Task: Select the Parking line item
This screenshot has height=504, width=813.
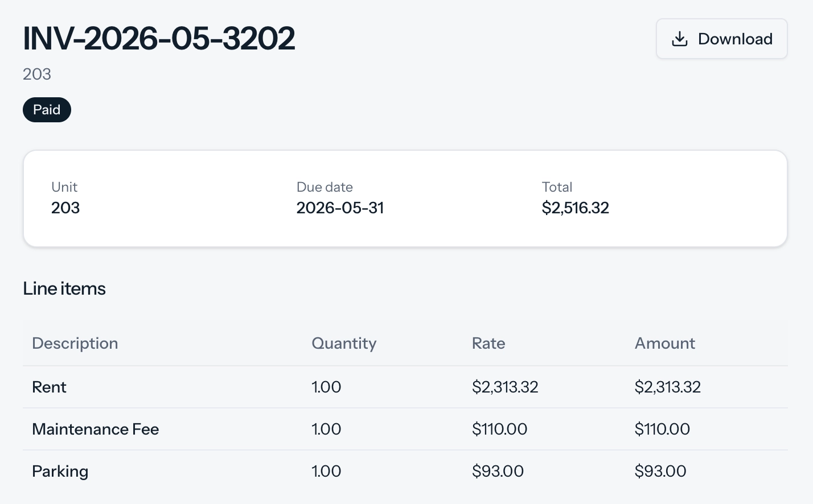Action: click(405, 471)
